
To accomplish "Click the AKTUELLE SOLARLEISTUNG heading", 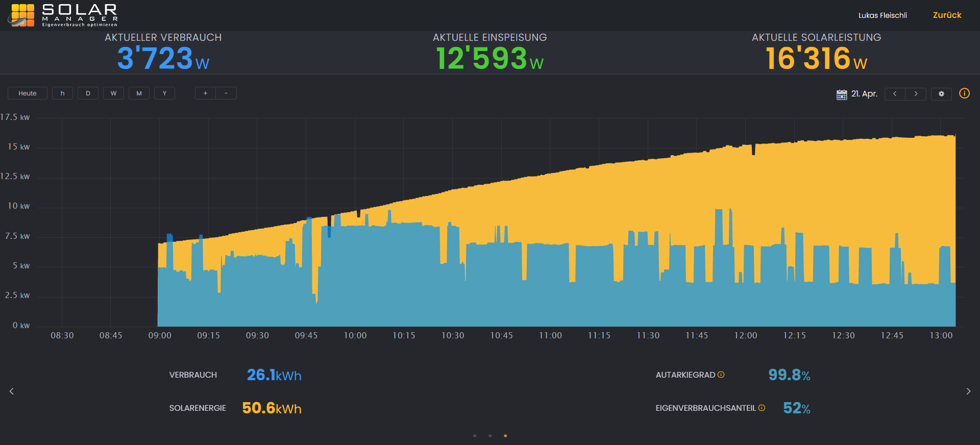I will tap(817, 37).
